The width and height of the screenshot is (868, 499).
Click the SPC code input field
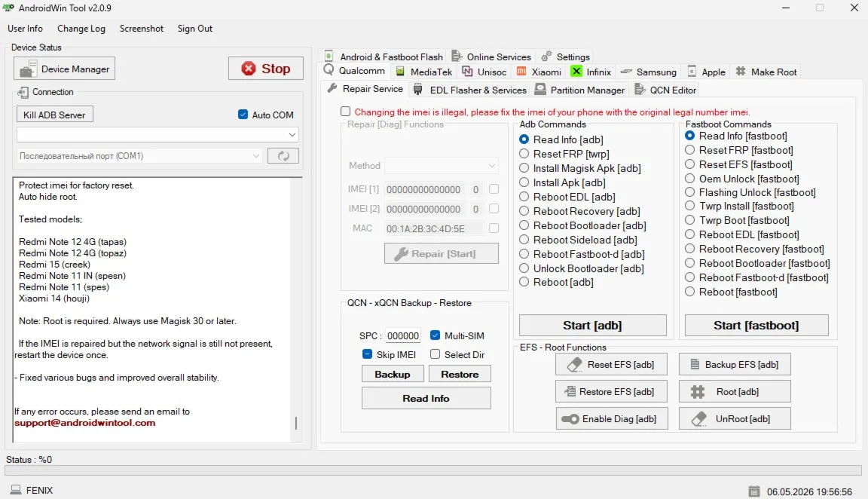(x=402, y=335)
